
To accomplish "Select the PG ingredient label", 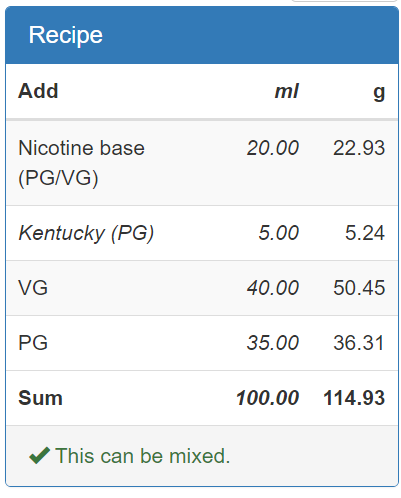I will point(33,342).
